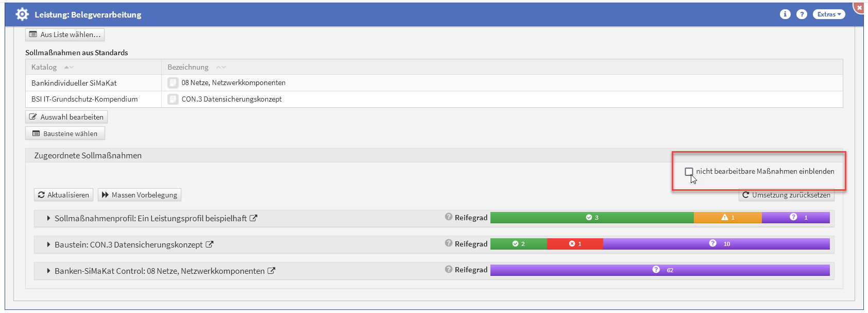Open external link icon beside Sollmaßnahmenprofil
The width and height of the screenshot is (868, 313).
click(x=253, y=218)
